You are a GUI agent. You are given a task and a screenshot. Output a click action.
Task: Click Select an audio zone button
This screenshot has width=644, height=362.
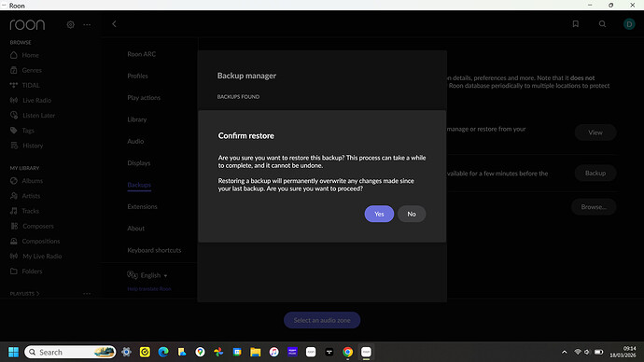[x=322, y=320]
